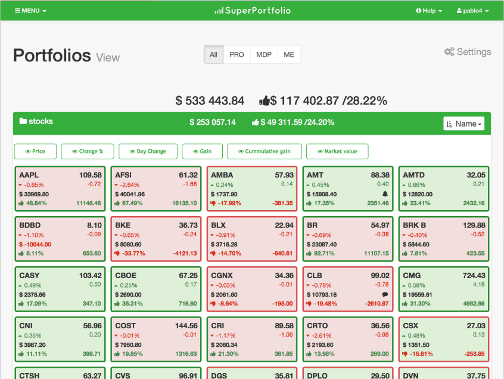Click thumbs-up icon on COST card
The width and height of the screenshot is (504, 379).
tap(117, 354)
